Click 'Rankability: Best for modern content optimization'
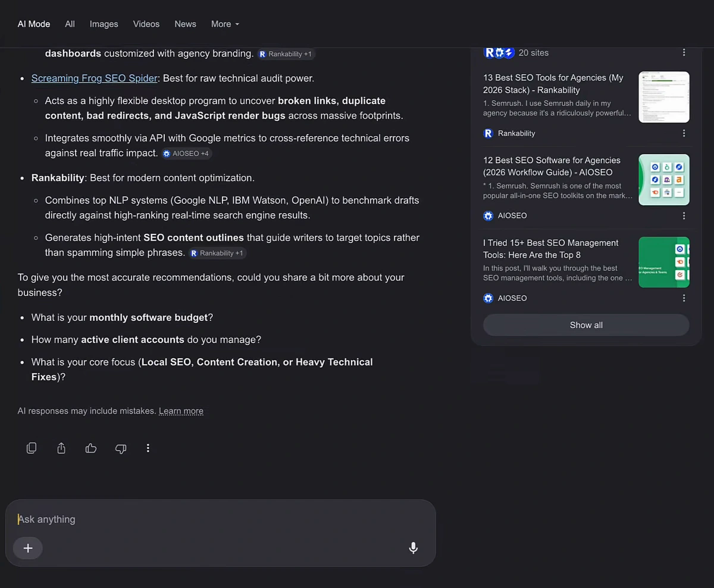Image resolution: width=714 pixels, height=588 pixels. coord(143,178)
